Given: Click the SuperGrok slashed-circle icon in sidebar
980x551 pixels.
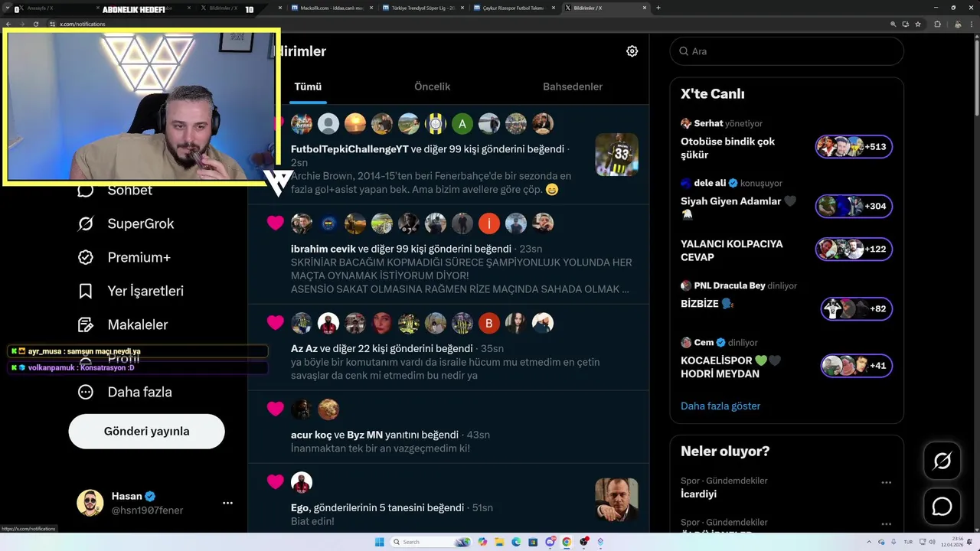Looking at the screenshot, I should pos(86,223).
